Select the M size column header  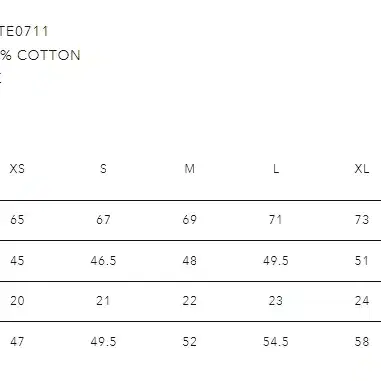coord(189,169)
